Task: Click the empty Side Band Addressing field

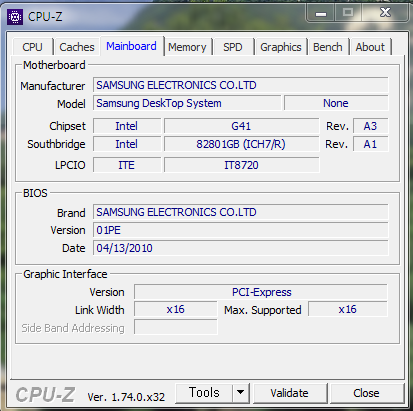Action: [x=176, y=327]
